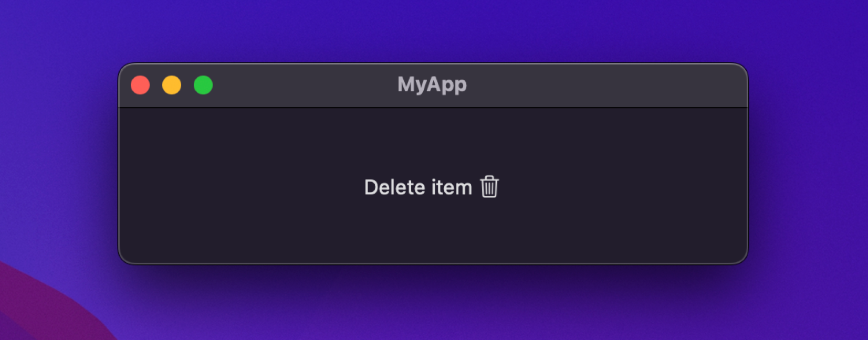Click dark content area left of Delete item
868x340 pixels.
tap(242, 187)
